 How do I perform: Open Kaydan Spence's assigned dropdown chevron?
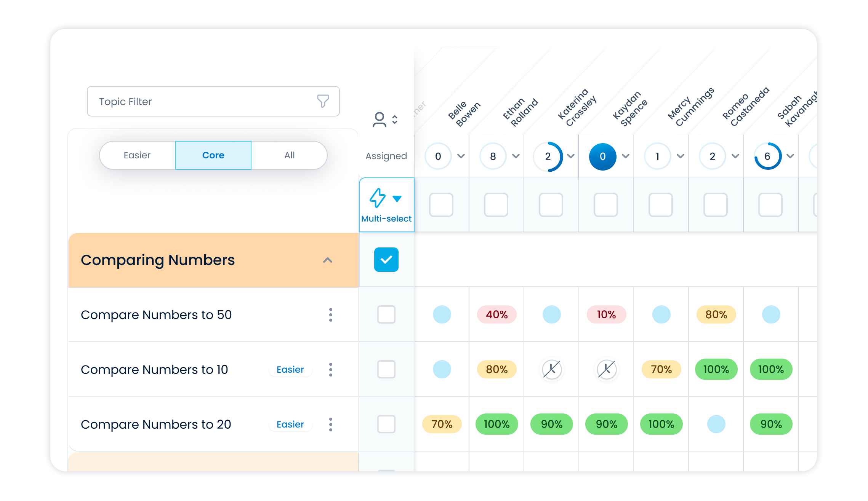[x=626, y=156]
